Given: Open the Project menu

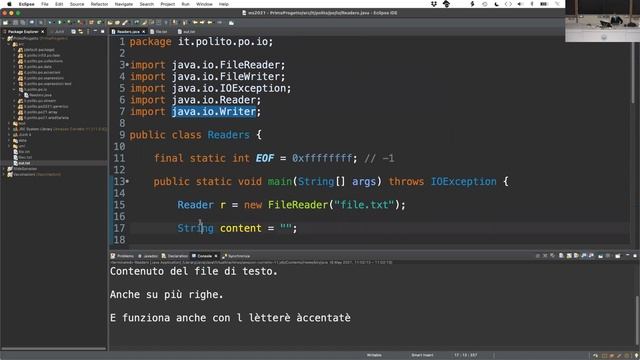Looking at the screenshot, I should 167,4.
